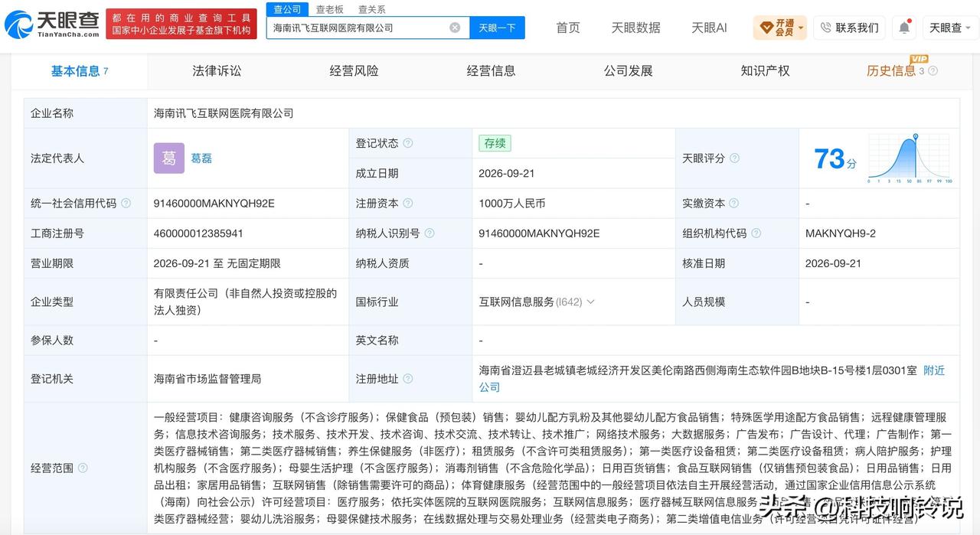This screenshot has width=980, height=535.
Task: Open the help icon next to 经营范围
Action: tap(83, 468)
